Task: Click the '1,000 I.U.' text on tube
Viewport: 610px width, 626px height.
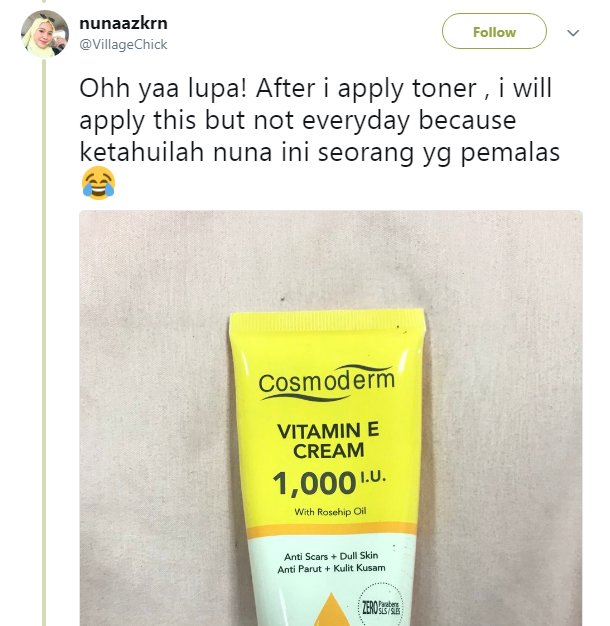Action: 329,483
